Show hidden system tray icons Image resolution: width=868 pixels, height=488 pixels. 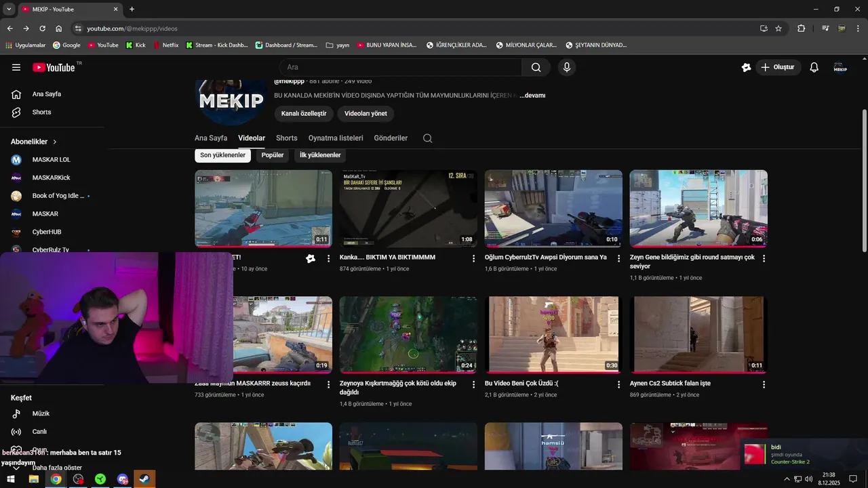coord(787,479)
